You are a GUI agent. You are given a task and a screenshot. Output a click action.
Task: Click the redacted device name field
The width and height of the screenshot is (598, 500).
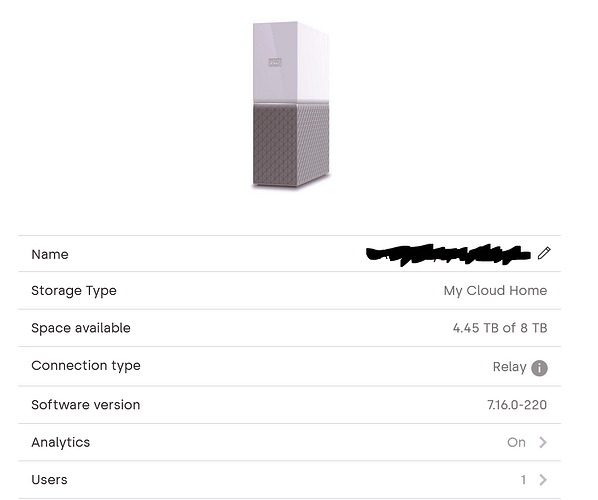(448, 254)
